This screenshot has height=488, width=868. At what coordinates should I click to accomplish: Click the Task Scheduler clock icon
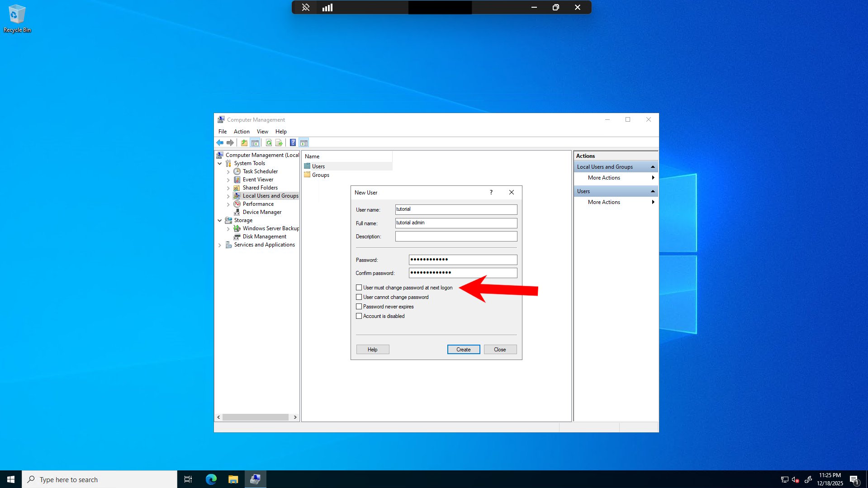pos(237,171)
